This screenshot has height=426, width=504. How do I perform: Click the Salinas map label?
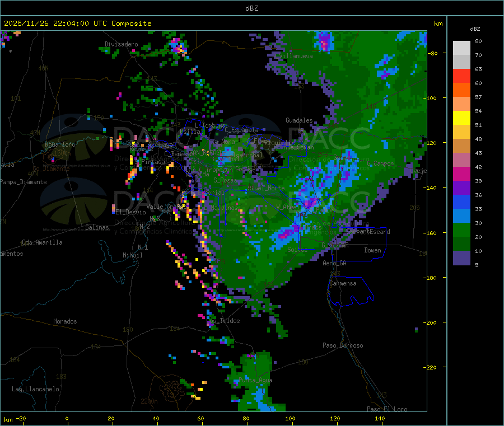[97, 227]
